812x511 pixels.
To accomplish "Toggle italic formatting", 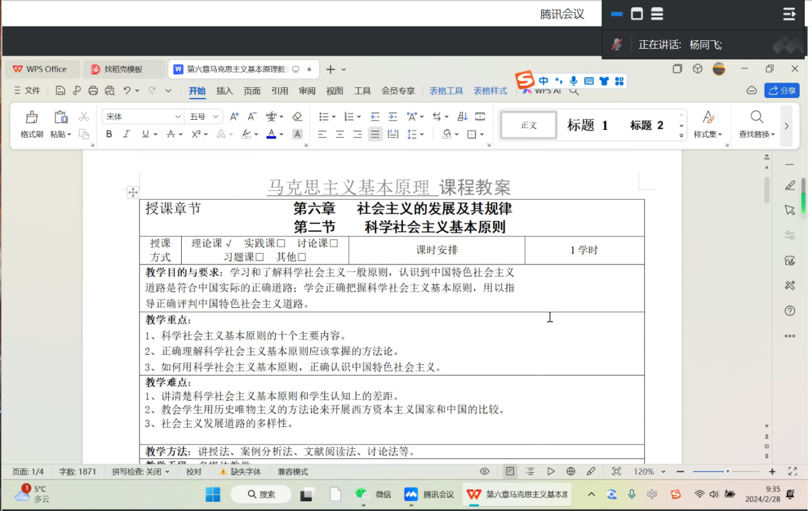I will [127, 134].
